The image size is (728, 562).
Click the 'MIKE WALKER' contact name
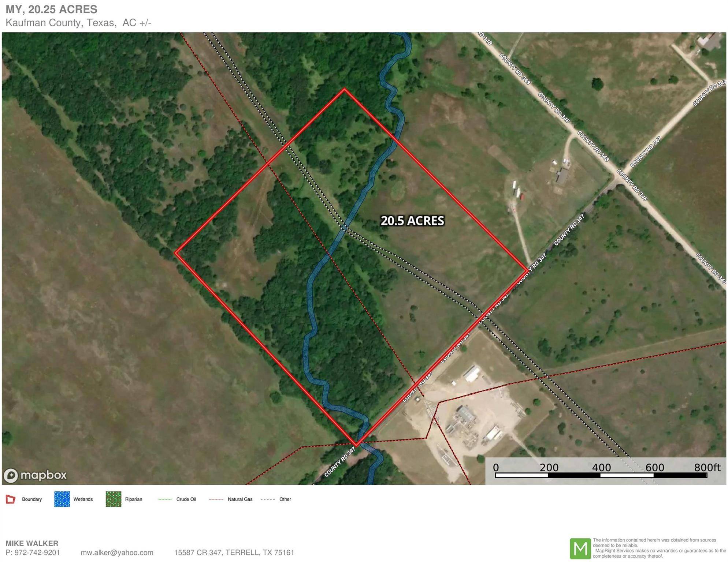tap(32, 544)
